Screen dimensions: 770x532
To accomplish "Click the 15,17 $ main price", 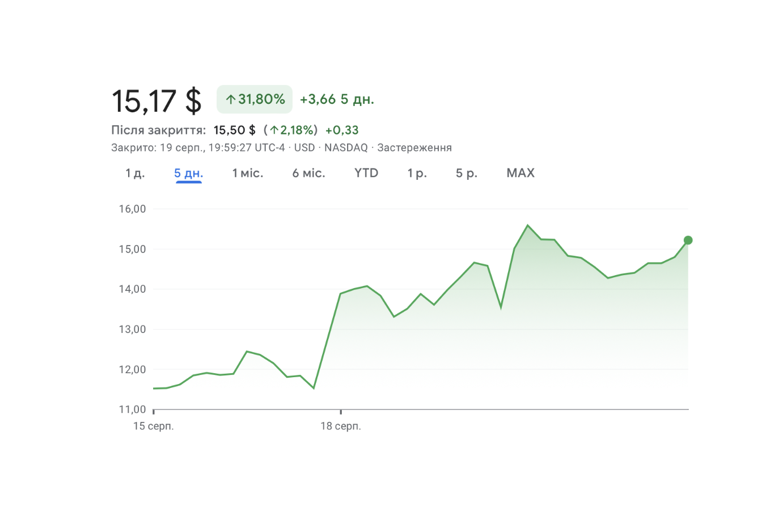I will (x=156, y=101).
